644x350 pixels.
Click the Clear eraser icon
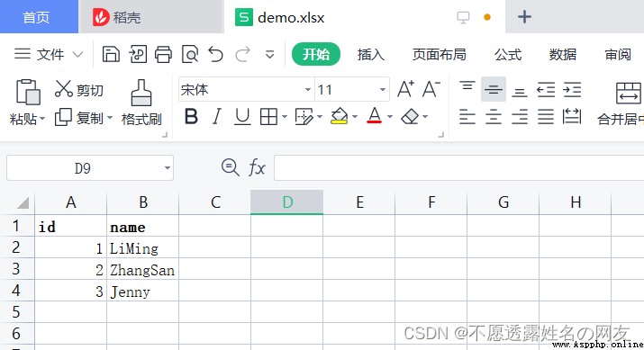coord(410,117)
